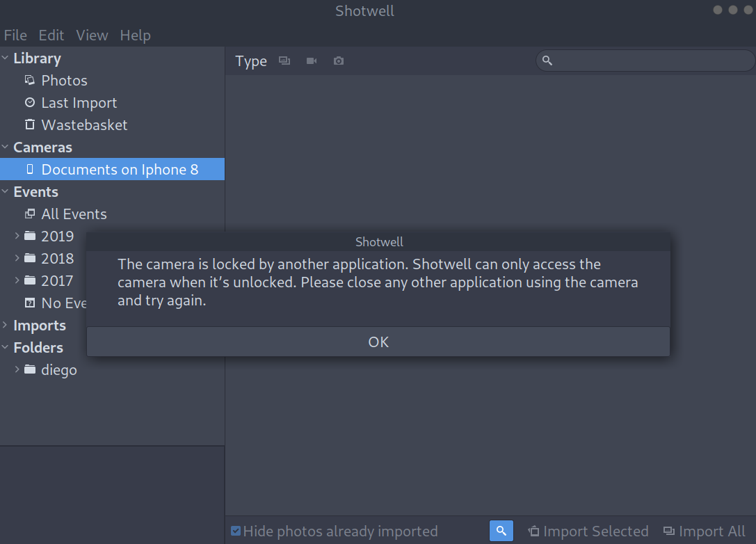Expand the 2019 events folder
756x544 pixels.
(17, 235)
